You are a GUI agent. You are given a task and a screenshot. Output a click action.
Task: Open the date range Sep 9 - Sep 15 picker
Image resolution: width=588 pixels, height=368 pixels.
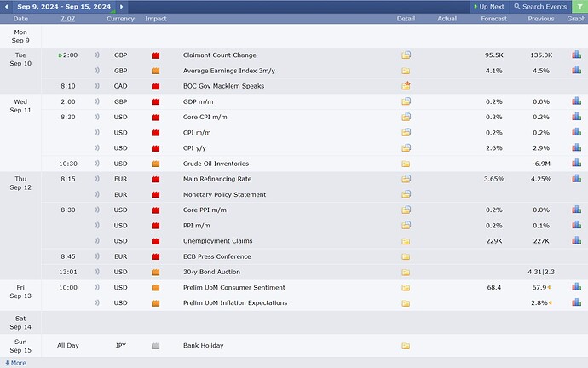pyautogui.click(x=65, y=6)
